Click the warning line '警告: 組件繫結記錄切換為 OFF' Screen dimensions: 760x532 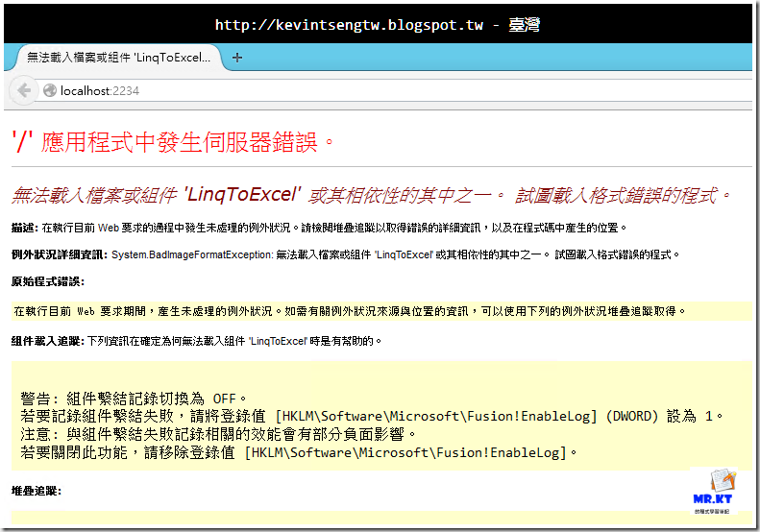tap(134, 399)
